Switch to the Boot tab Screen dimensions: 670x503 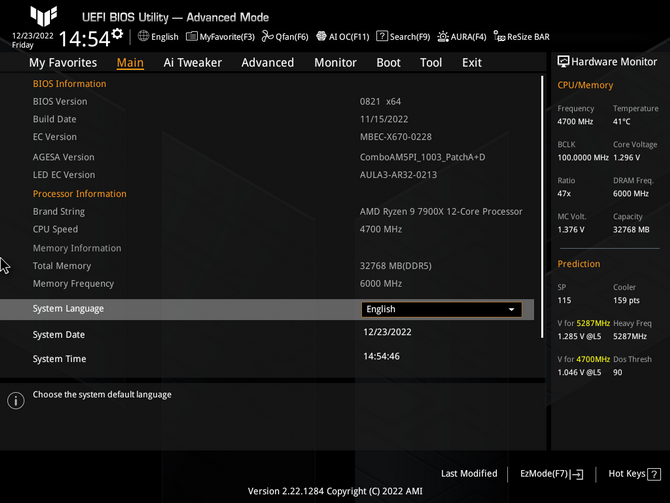click(x=388, y=62)
